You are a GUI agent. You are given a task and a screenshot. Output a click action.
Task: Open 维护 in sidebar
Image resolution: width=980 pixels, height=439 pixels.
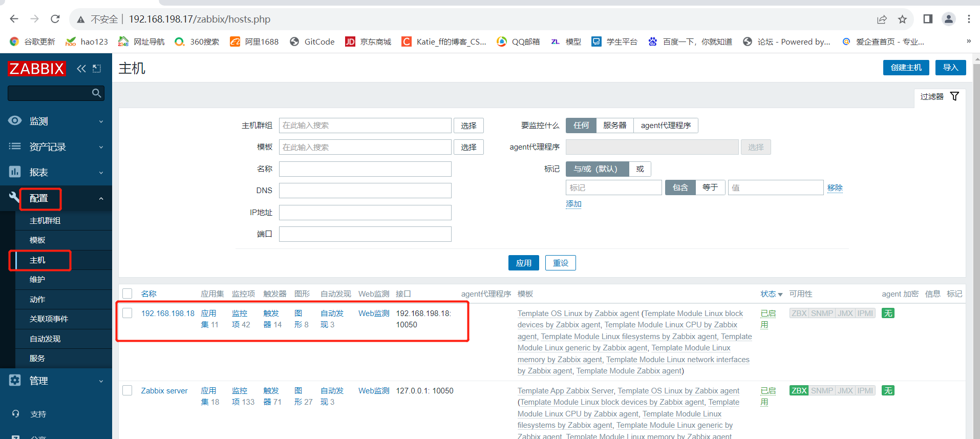coord(37,280)
